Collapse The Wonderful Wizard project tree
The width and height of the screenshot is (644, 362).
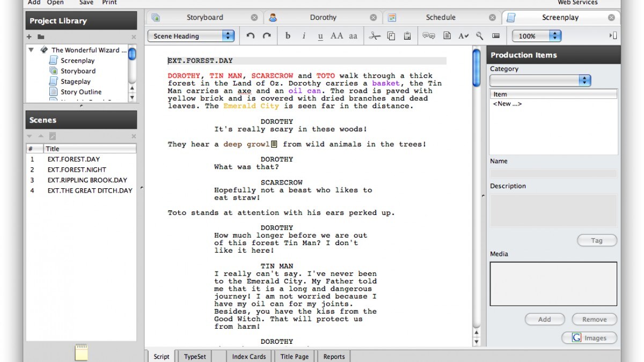(x=31, y=49)
